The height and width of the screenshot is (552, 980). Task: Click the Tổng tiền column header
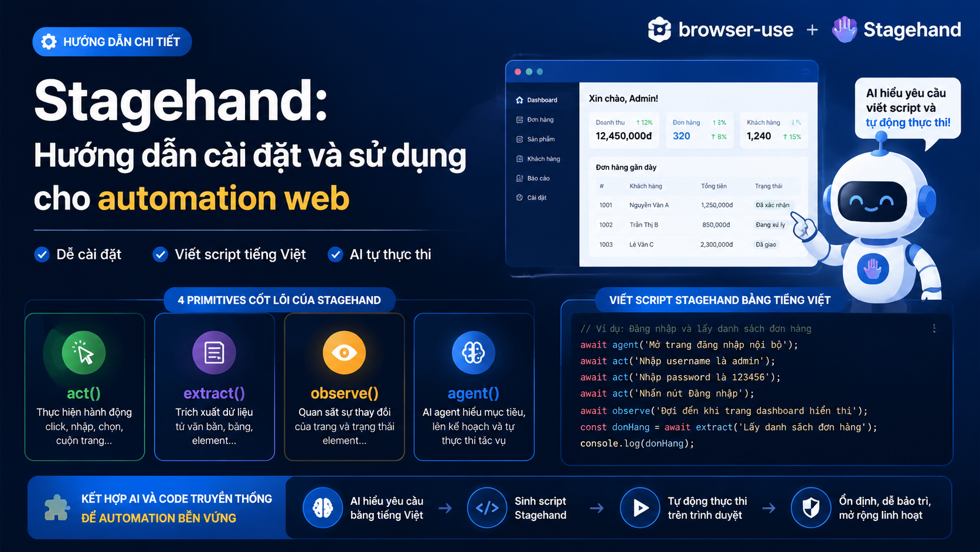coord(713,186)
